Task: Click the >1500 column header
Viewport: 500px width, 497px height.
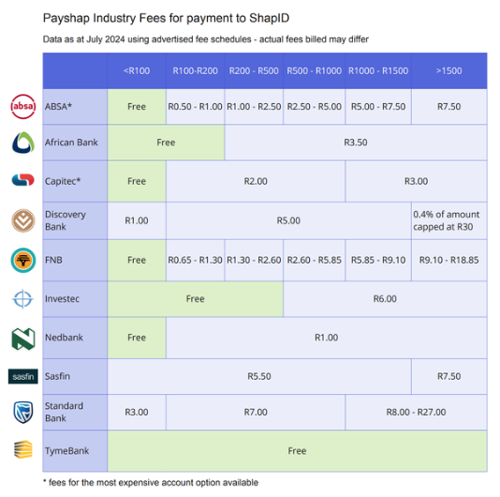Action: coord(449,71)
